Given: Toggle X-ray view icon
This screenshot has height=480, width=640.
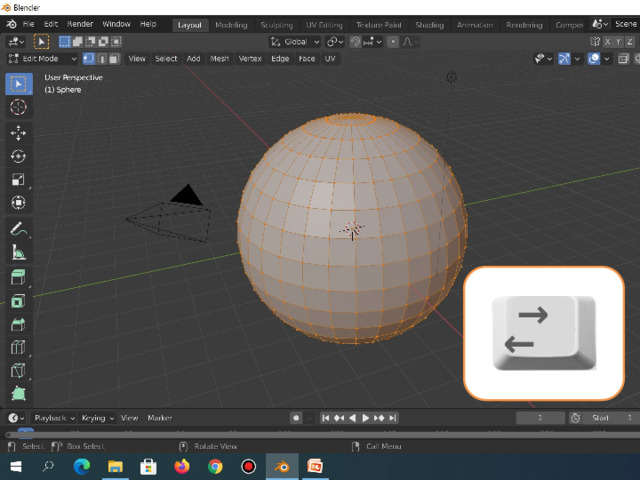Looking at the screenshot, I should [623, 59].
